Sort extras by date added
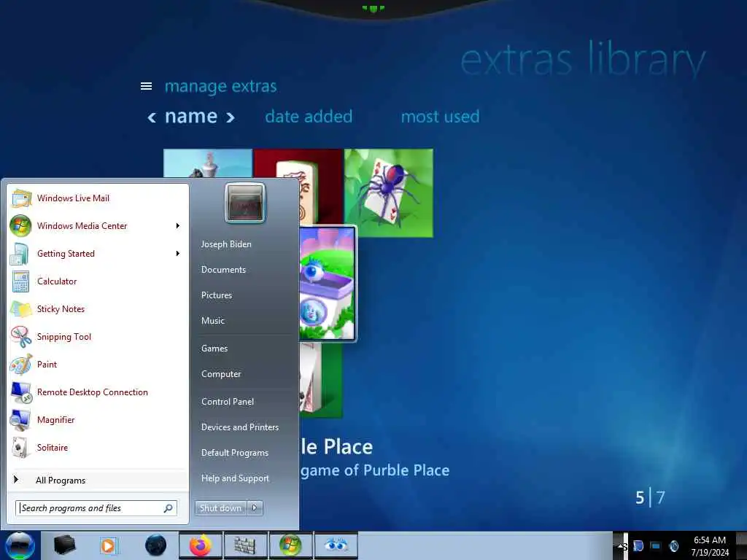The image size is (747, 560). pyautogui.click(x=309, y=117)
